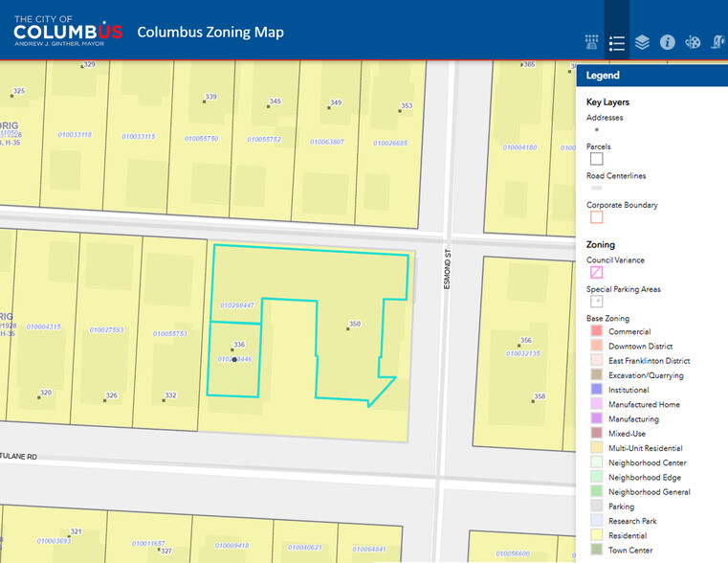Image resolution: width=728 pixels, height=563 pixels.
Task: Click the 'Research Park' legend label
Action: pos(632,521)
